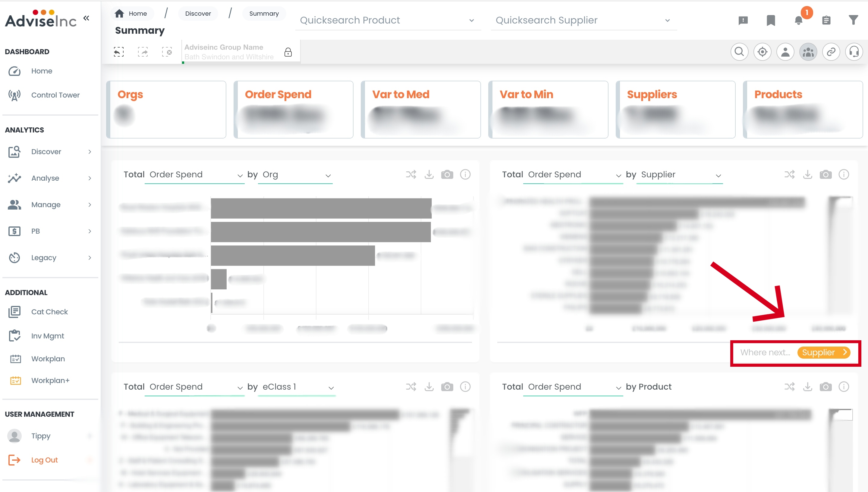Image resolution: width=868 pixels, height=492 pixels.
Task: Toggle the single user view icon
Action: point(785,52)
